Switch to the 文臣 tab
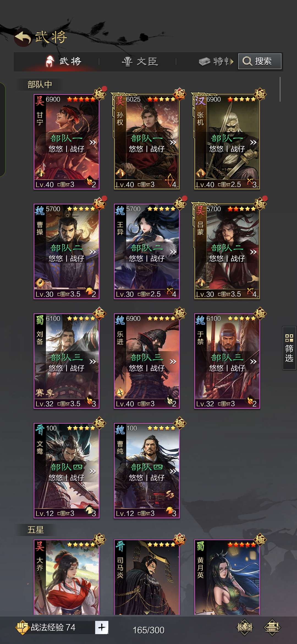Image resolution: width=297 pixels, height=644 pixels. [140, 61]
